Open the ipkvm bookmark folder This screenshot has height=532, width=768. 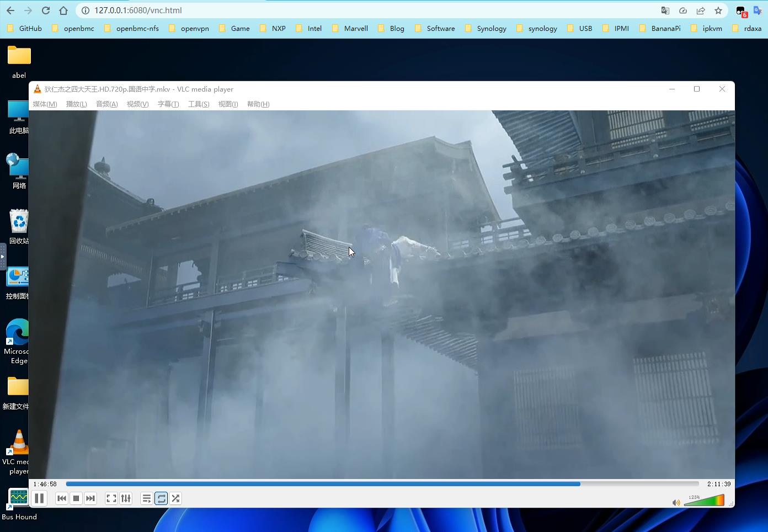(706, 28)
